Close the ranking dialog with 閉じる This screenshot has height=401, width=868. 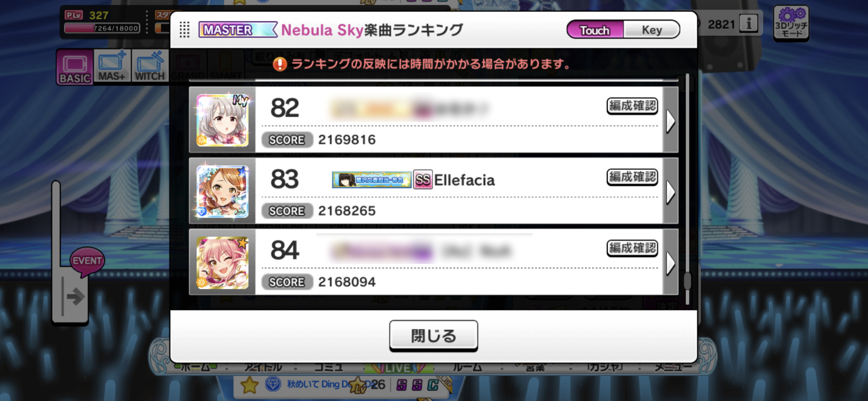click(x=433, y=336)
